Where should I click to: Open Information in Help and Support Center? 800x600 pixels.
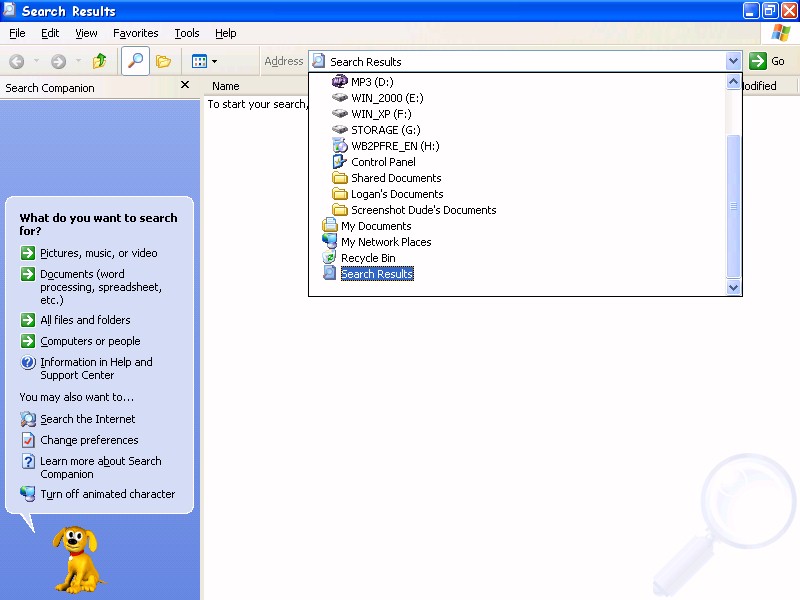tap(96, 368)
